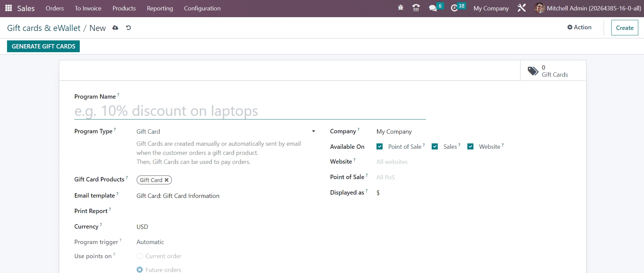Screen dimensions: 644x273
Task: Discard changes with undo icon
Action: coord(128,28)
